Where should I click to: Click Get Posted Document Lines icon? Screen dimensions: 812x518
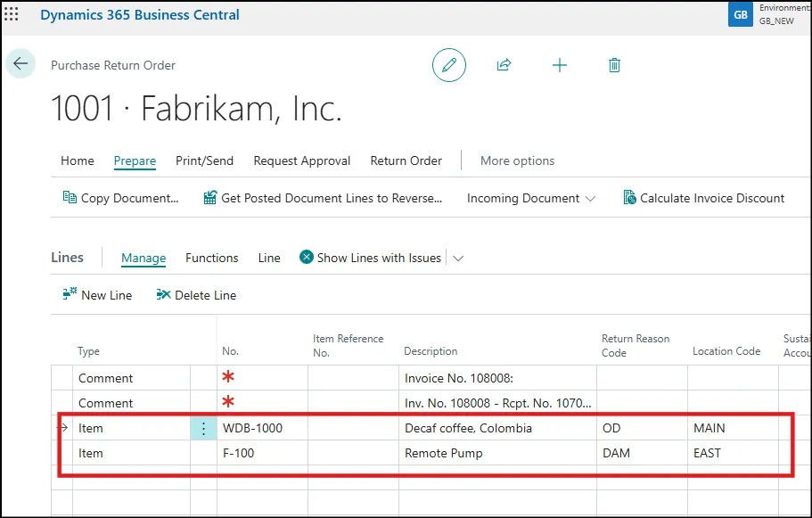pyautogui.click(x=209, y=197)
